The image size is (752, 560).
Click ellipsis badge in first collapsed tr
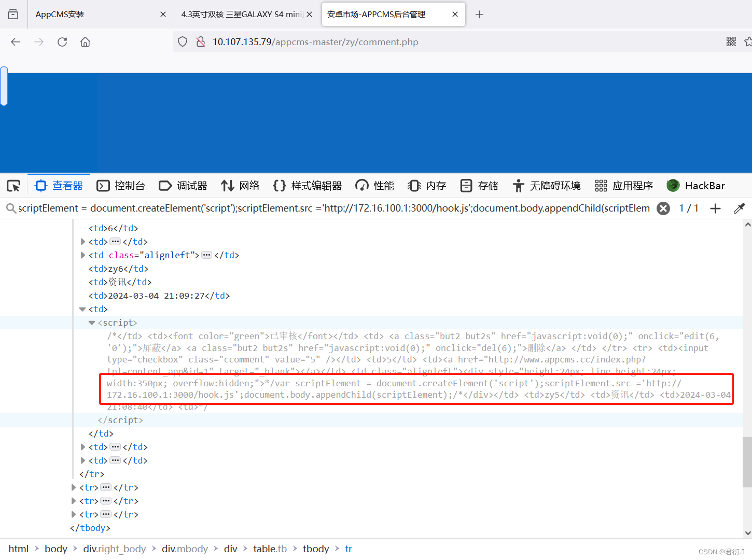point(106,487)
